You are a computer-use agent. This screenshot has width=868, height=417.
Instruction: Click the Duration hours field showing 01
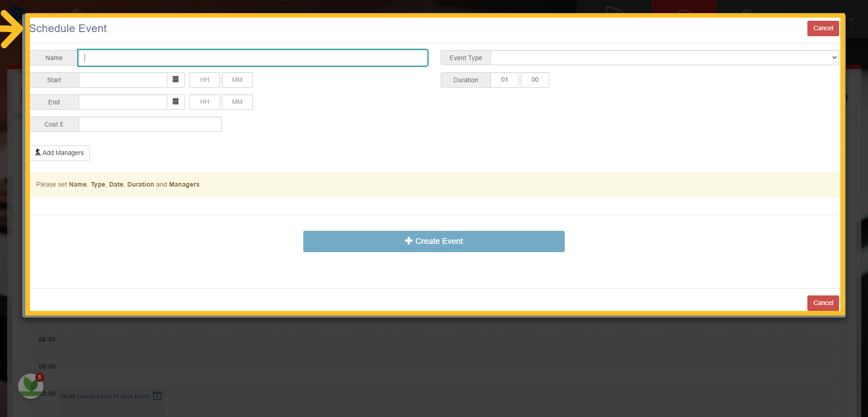505,80
